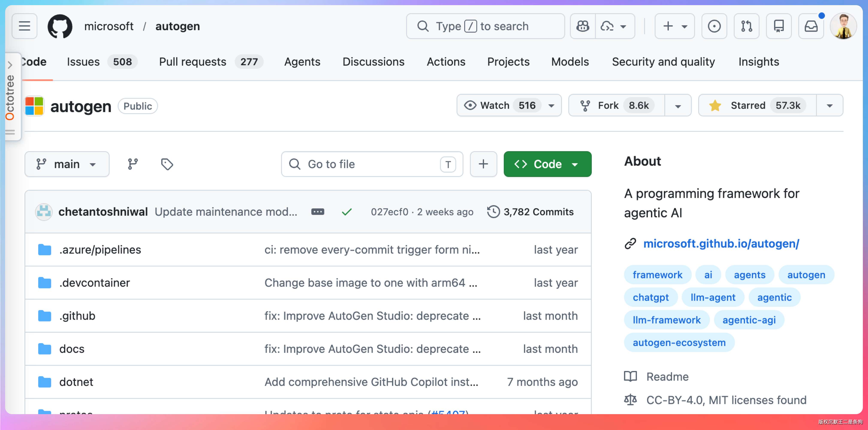The image size is (868, 430).
Task: View tags icon in file toolbar
Action: coord(167,164)
